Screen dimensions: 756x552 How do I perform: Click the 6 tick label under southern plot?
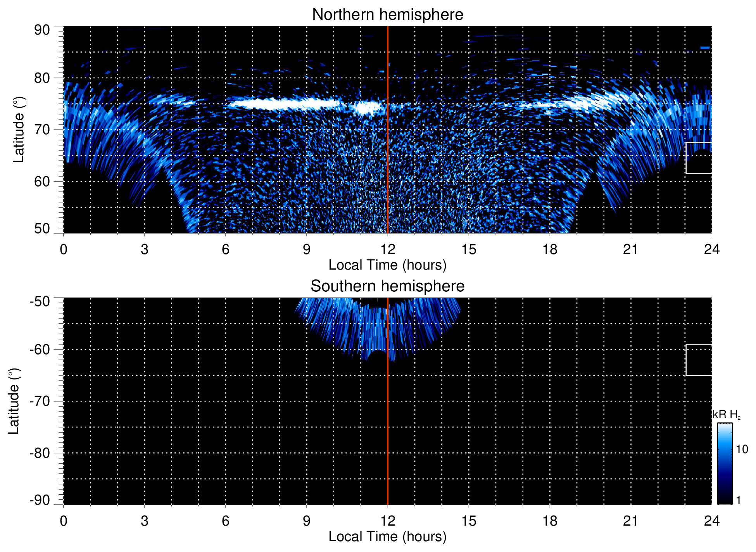click(225, 521)
